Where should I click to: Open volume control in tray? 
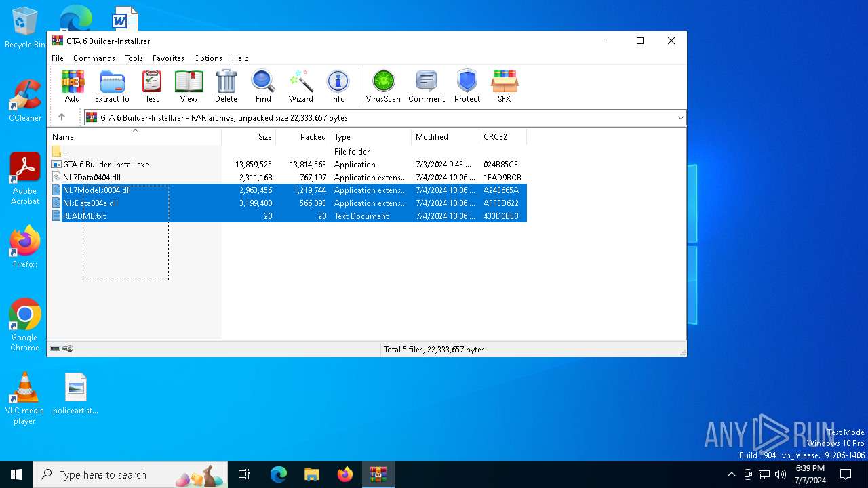tap(781, 474)
